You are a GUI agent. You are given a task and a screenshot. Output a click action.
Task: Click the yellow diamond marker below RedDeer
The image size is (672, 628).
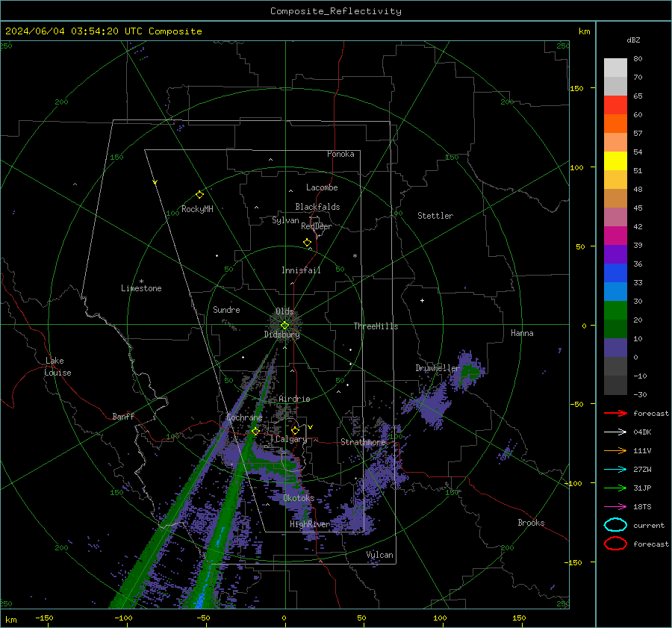tap(307, 243)
